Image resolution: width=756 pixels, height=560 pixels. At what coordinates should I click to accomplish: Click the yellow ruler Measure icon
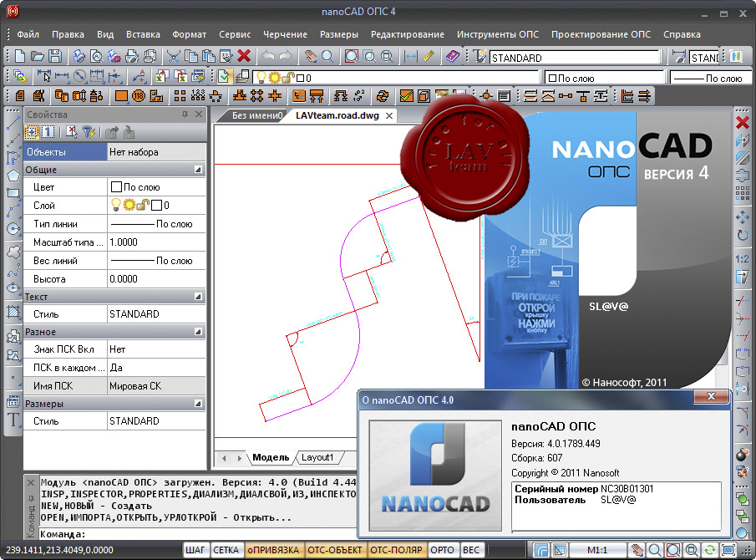click(x=429, y=57)
